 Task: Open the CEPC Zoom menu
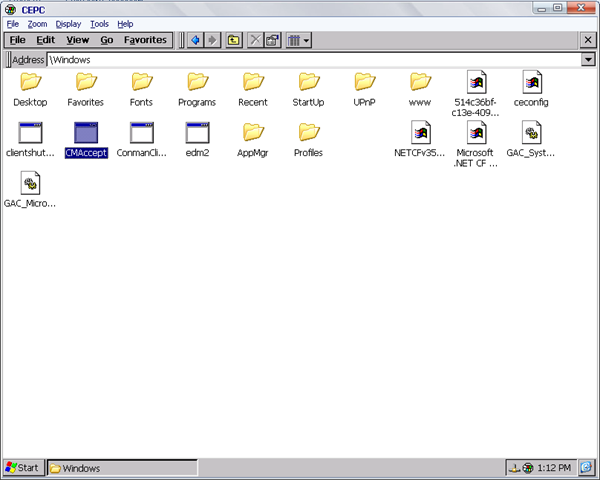37,24
